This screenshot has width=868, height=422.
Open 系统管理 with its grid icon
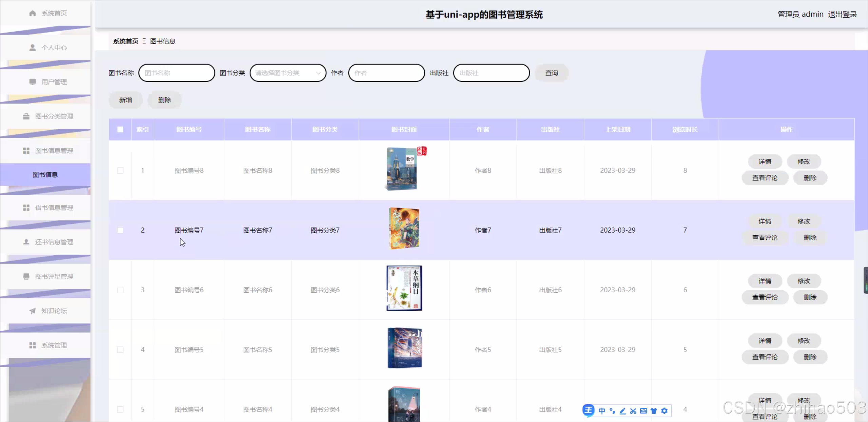click(33, 345)
